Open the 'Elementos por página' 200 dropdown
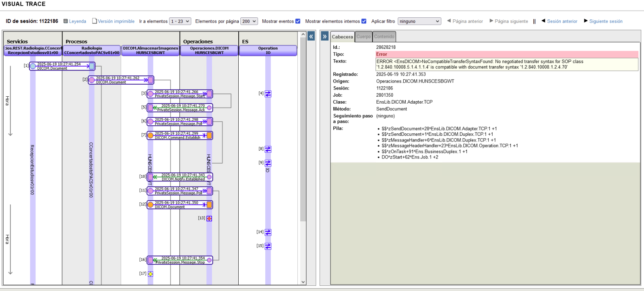The image size is (644, 291). click(249, 21)
